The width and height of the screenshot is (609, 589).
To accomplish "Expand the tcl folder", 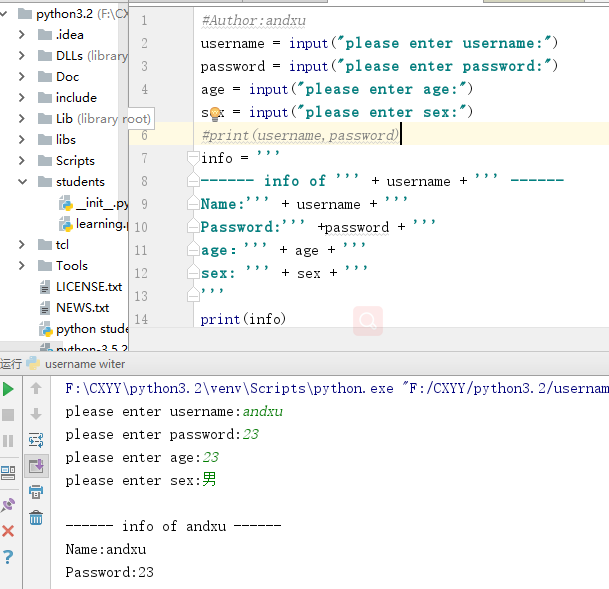I will (22, 244).
